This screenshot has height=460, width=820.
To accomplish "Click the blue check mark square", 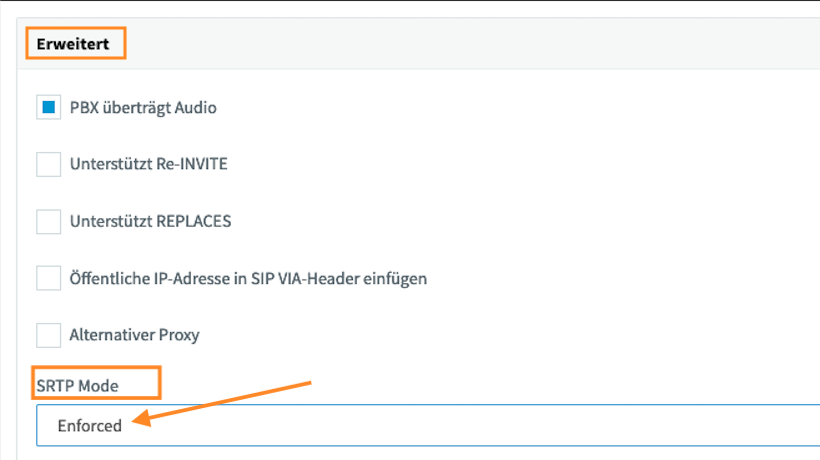I will pos(49,107).
